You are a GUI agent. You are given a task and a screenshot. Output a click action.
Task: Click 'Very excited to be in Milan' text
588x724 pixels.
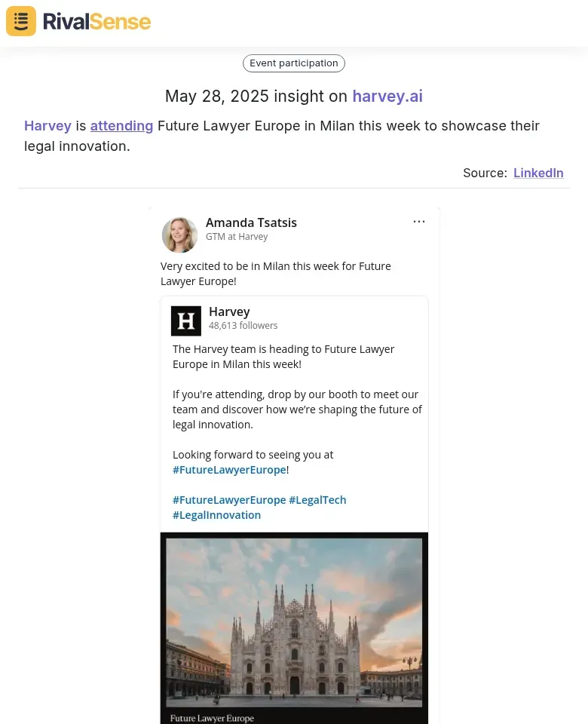(276, 274)
